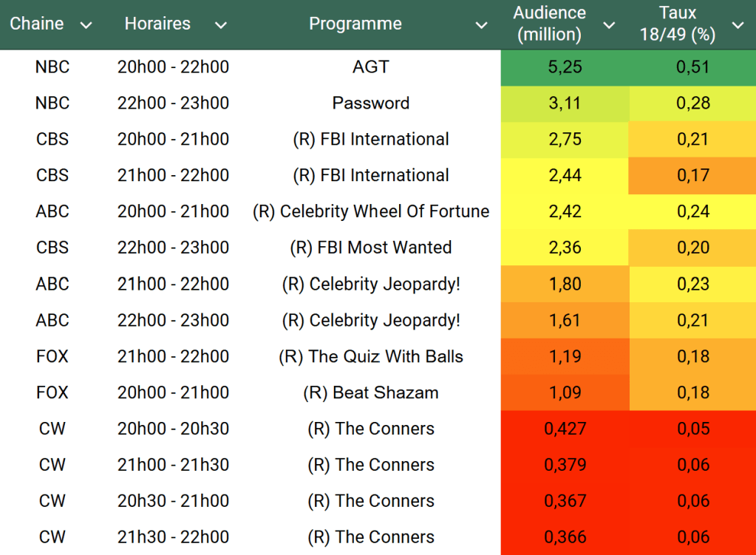Click the Programme column header label
756x555 pixels.
click(x=355, y=24)
